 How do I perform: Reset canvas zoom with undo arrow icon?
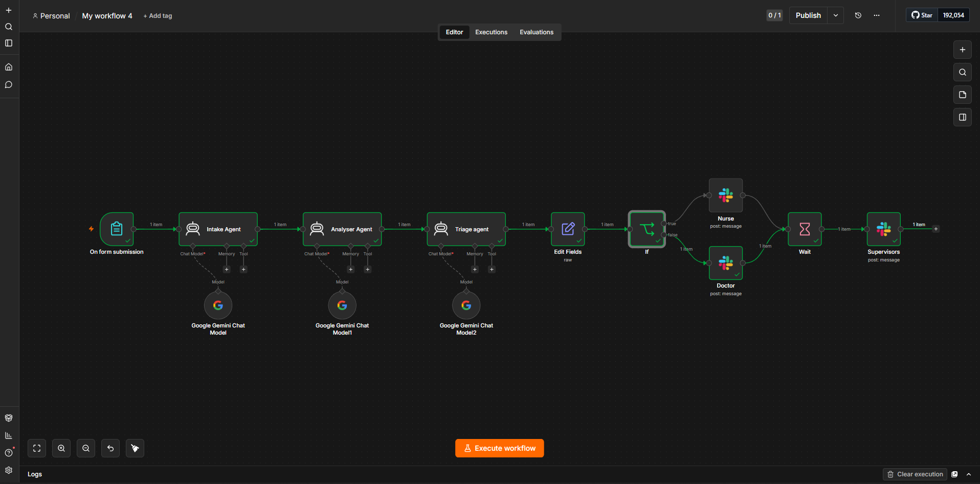(x=110, y=448)
